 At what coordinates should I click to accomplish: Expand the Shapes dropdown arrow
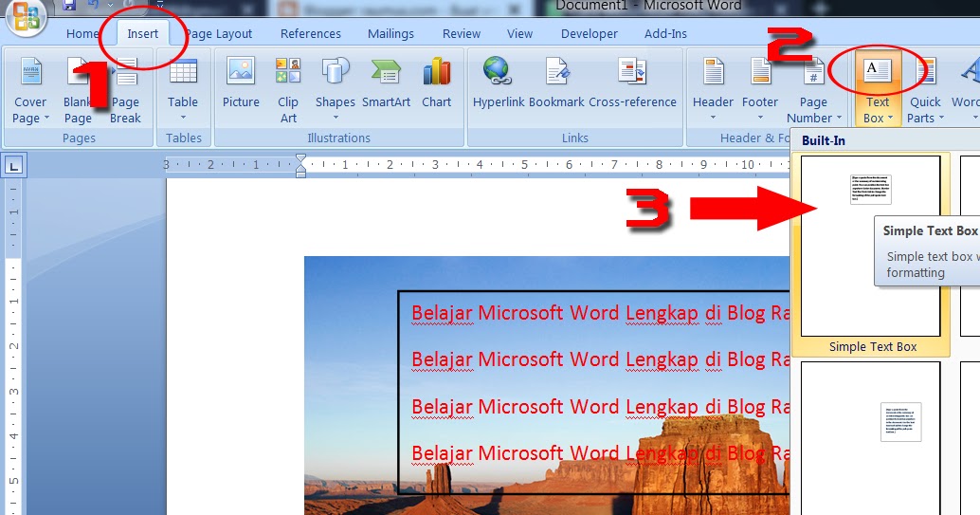(x=336, y=118)
